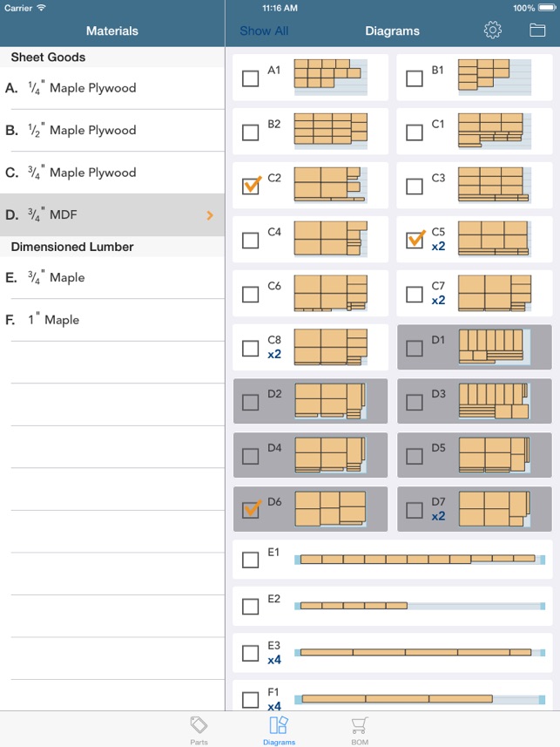Open the D1 cutting diagram thumbnail

tap(495, 346)
